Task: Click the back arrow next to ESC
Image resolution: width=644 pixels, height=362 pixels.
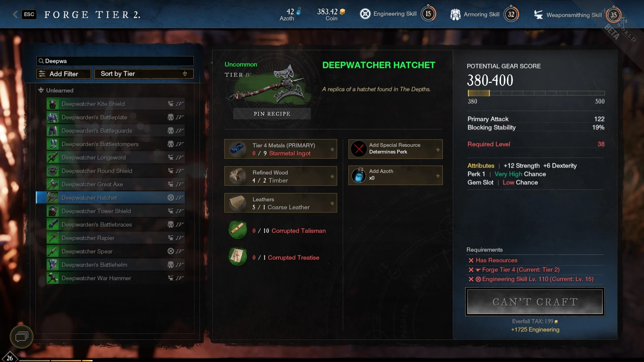Action: [15, 14]
